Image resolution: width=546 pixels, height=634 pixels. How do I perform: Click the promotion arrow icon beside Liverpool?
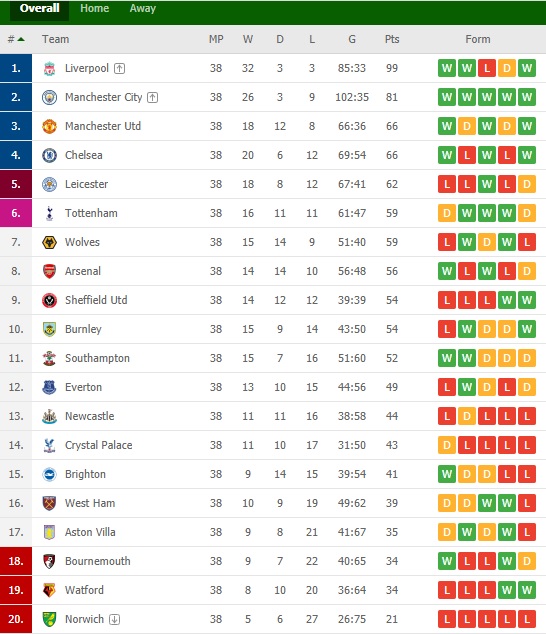[119, 68]
